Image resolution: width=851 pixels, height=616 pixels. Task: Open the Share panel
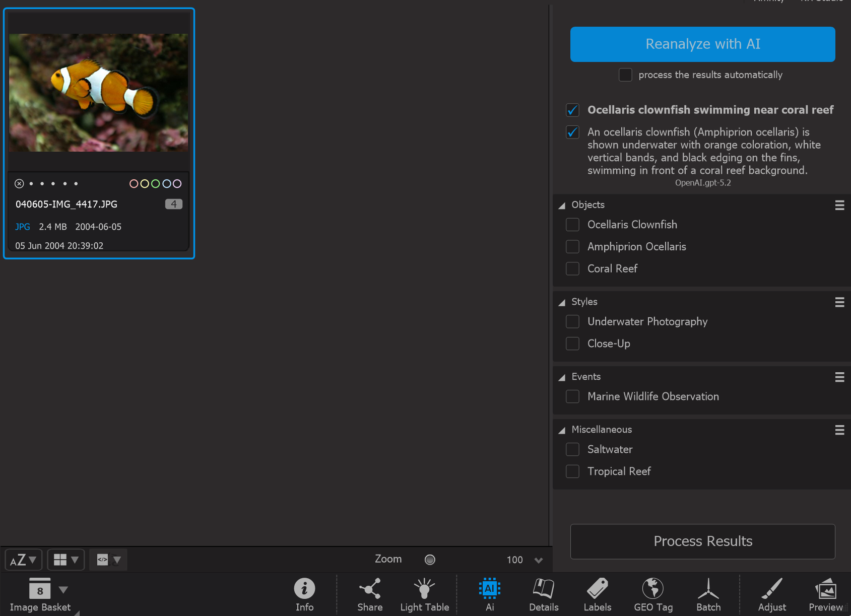(370, 594)
